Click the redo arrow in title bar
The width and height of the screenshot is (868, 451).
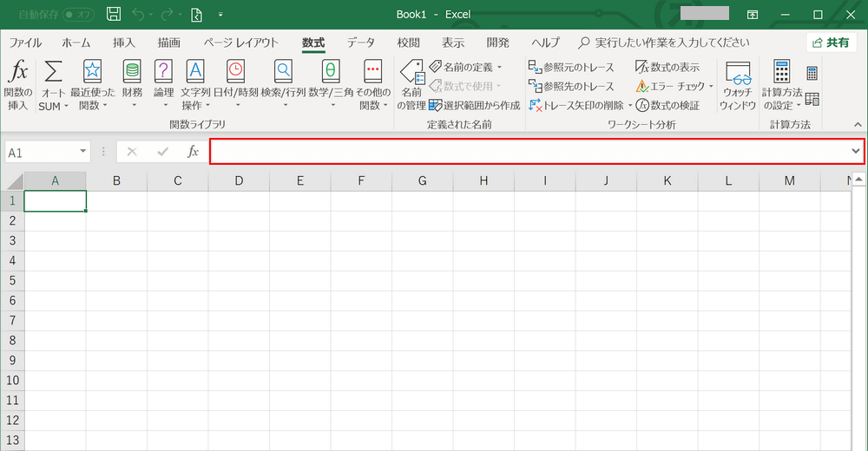coord(167,14)
